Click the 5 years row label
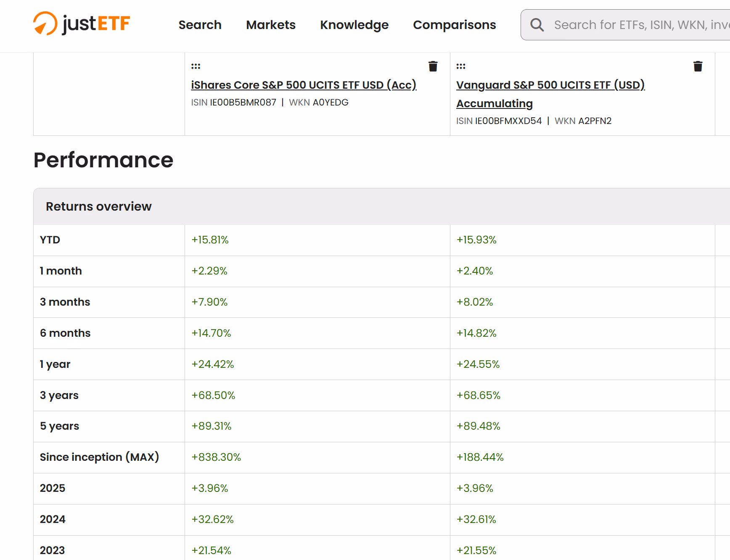Image resolution: width=730 pixels, height=560 pixels. click(60, 426)
